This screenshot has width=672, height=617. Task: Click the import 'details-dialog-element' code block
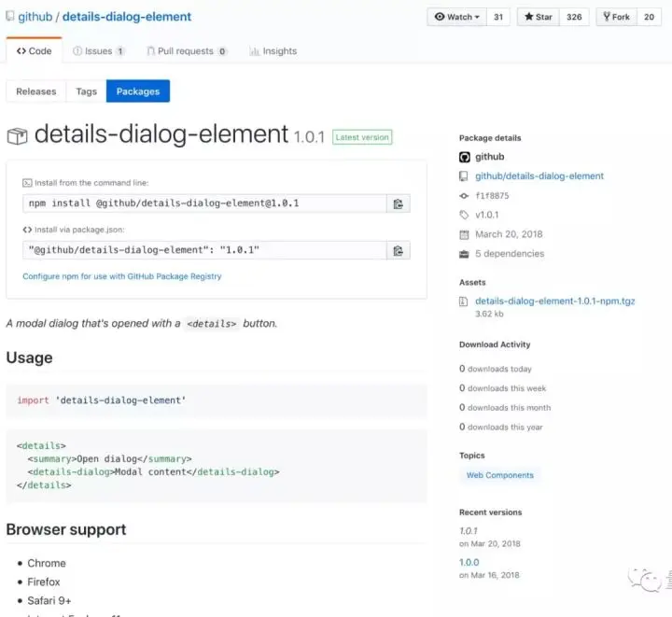point(217,400)
